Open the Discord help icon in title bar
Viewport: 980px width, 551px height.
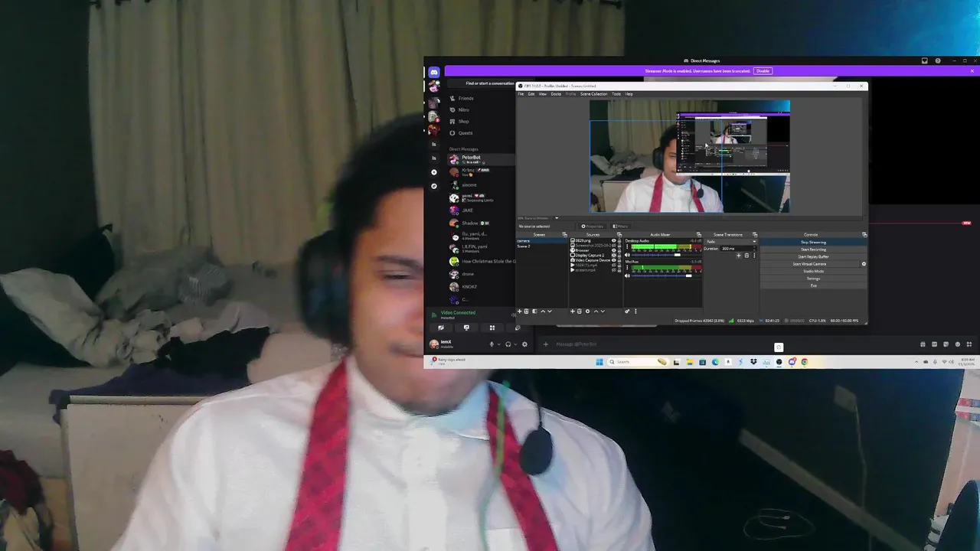click(938, 60)
